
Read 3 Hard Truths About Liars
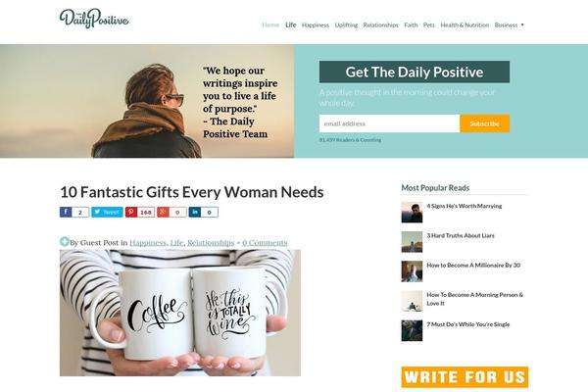(461, 235)
